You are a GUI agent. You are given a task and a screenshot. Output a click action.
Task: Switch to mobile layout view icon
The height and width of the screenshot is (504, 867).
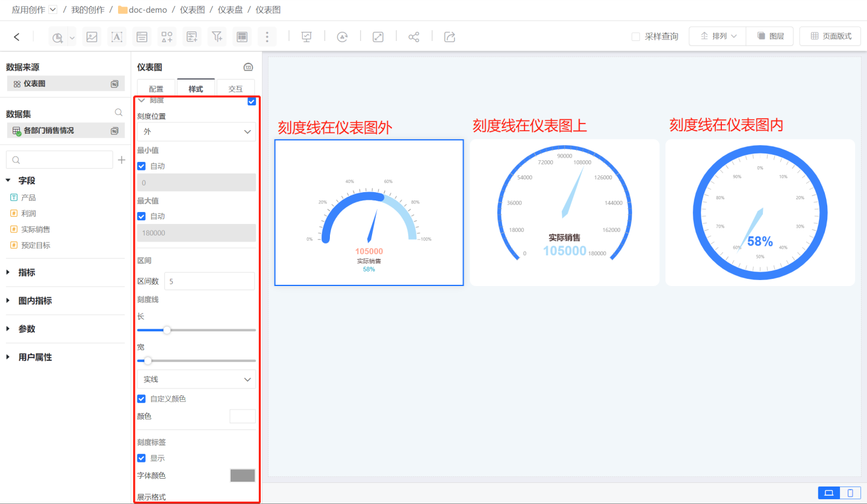coord(850,493)
